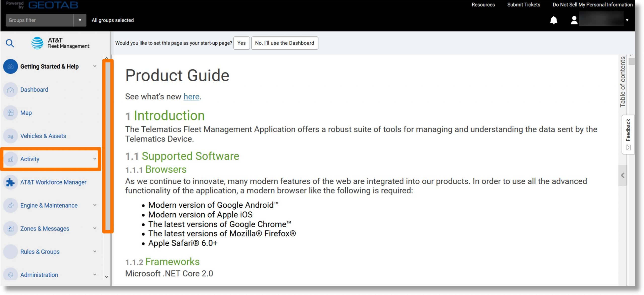Viewport: 644px width, 295px height.
Task: Open the user profile icon
Action: coord(574,20)
